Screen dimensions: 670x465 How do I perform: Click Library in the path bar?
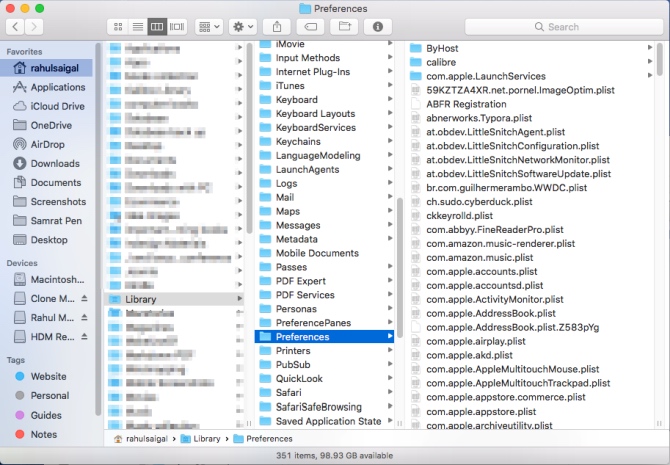click(206, 438)
